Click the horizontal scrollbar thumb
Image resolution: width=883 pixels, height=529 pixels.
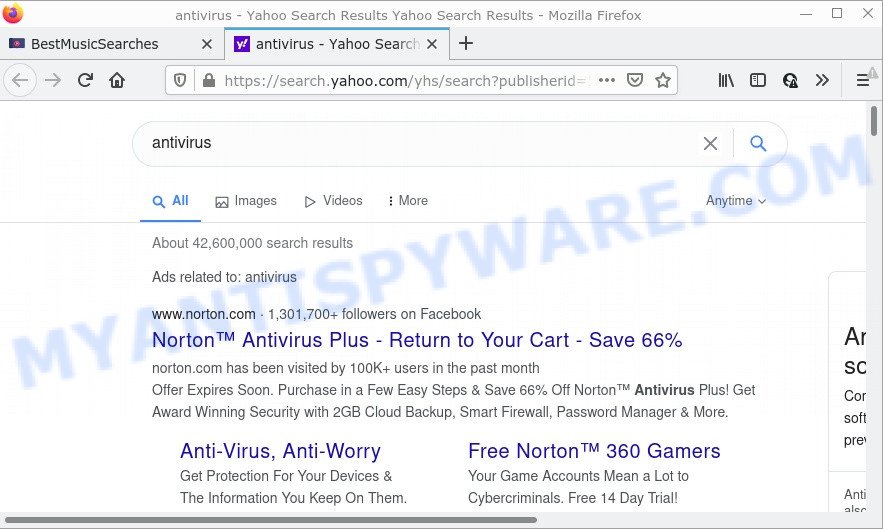[270, 520]
